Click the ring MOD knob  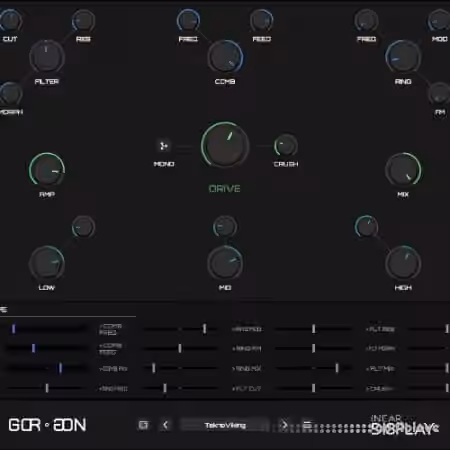pos(439,21)
